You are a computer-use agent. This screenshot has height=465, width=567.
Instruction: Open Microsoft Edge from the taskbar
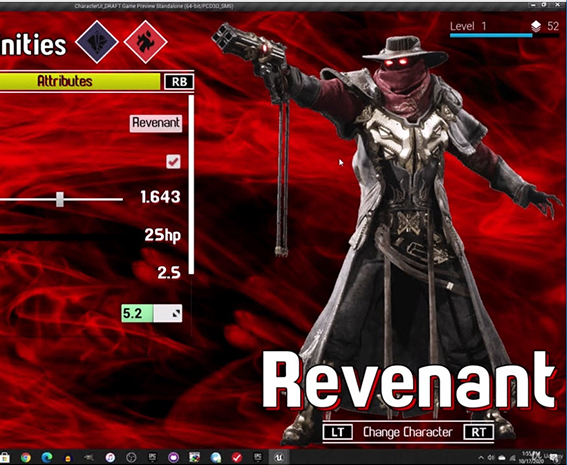[47, 457]
